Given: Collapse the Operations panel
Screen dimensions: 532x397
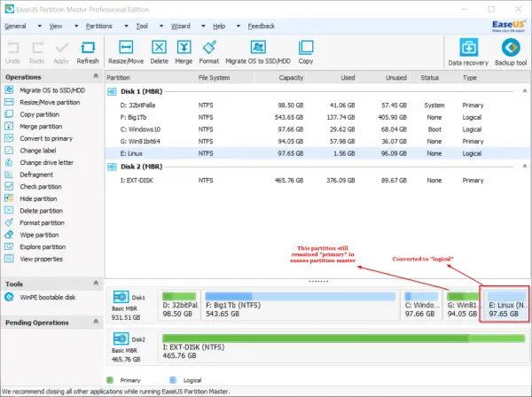Looking at the screenshot, I should click(x=96, y=76).
